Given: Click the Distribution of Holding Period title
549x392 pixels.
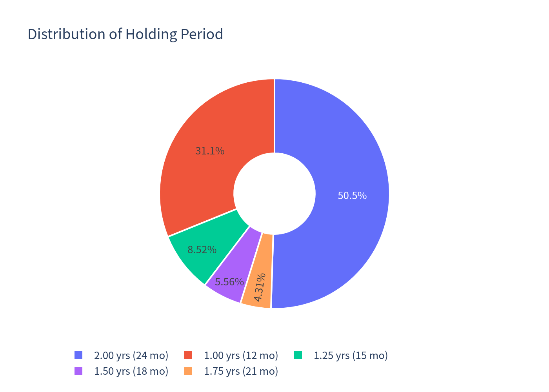Looking at the screenshot, I should [x=125, y=34].
